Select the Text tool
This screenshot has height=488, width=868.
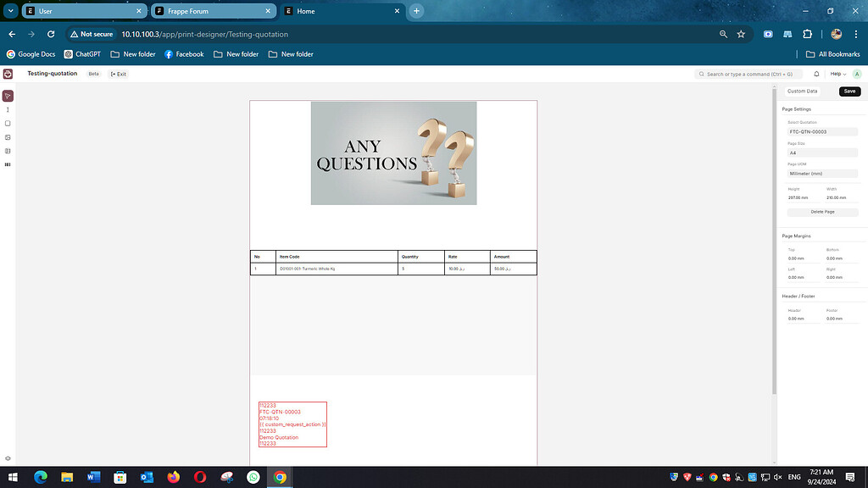[x=8, y=108]
